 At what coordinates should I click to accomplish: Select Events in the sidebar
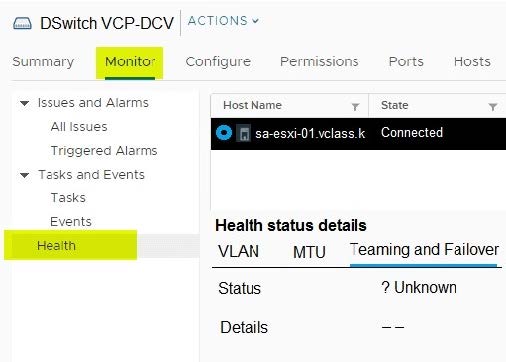point(71,222)
